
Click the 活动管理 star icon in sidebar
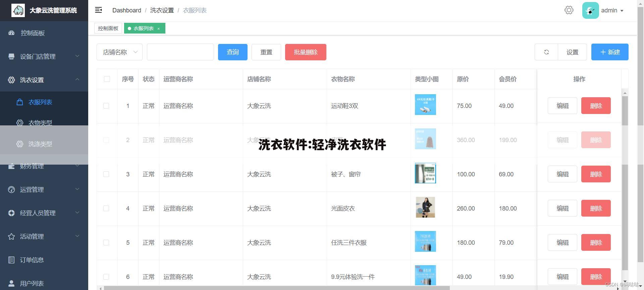pyautogui.click(x=11, y=236)
